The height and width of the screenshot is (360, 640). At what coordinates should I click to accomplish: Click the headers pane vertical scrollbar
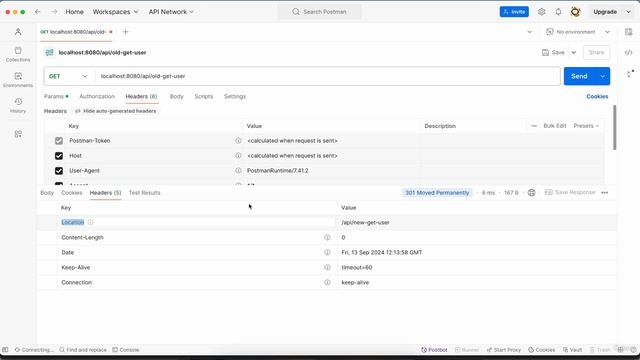pyautogui.click(x=614, y=128)
